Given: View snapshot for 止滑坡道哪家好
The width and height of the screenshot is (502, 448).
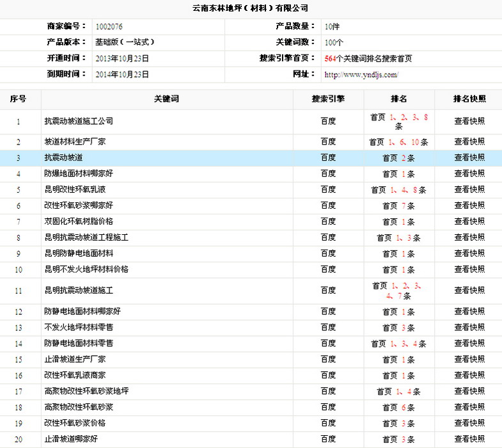Looking at the screenshot, I should pyautogui.click(x=469, y=439).
